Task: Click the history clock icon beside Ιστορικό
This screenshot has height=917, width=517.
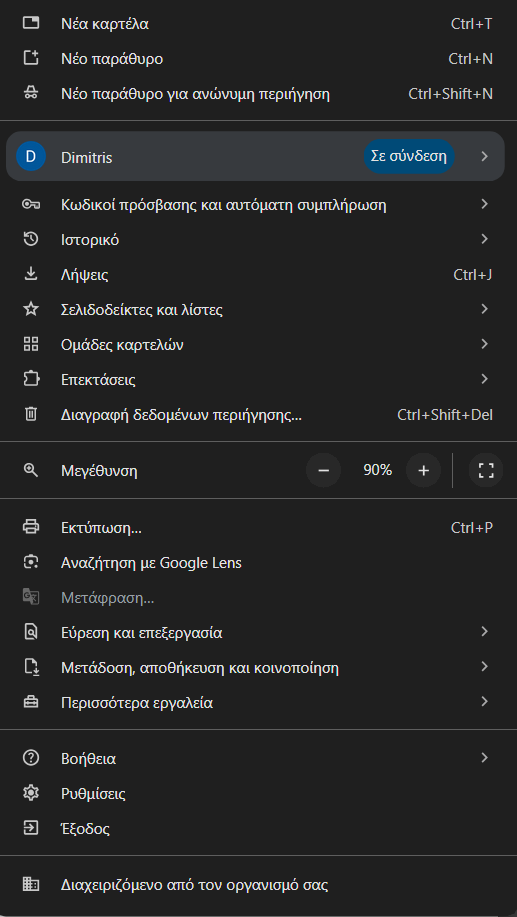Action: pos(30,239)
